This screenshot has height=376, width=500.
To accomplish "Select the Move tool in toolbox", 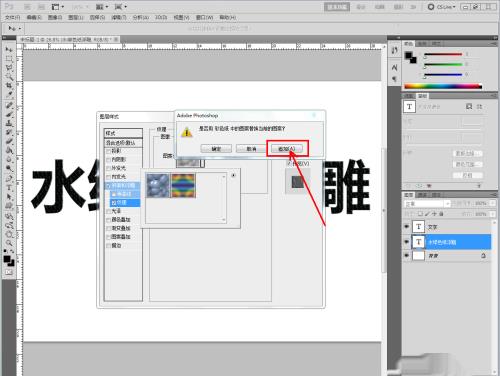I will pyautogui.click(x=9, y=50).
